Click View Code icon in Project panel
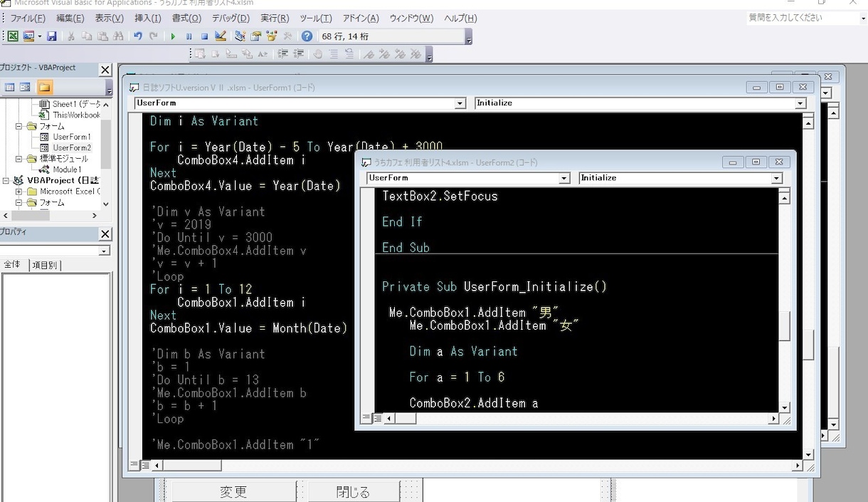This screenshot has width=868, height=502. [10, 87]
